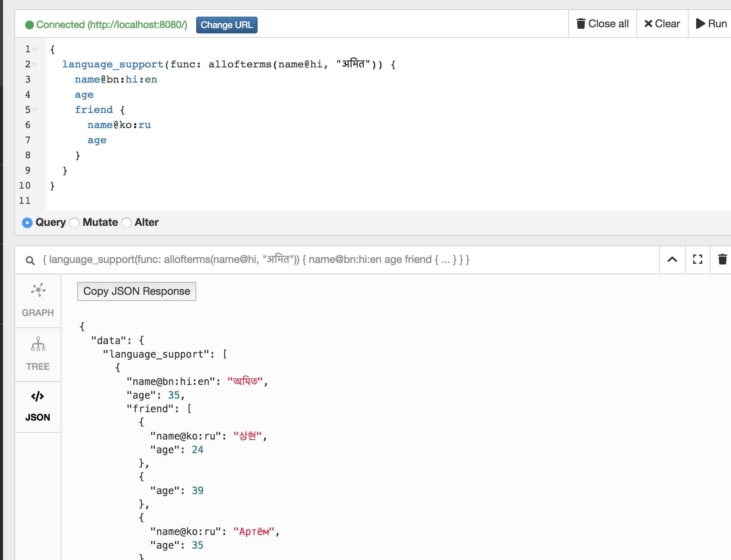Select the Mutate radio option
Screen dimensions: 731x560
74,223
